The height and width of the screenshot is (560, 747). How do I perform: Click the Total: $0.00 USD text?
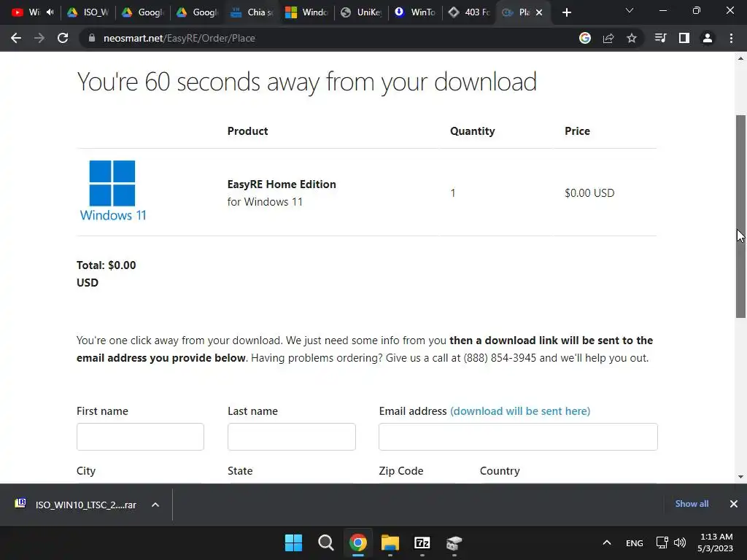(107, 274)
